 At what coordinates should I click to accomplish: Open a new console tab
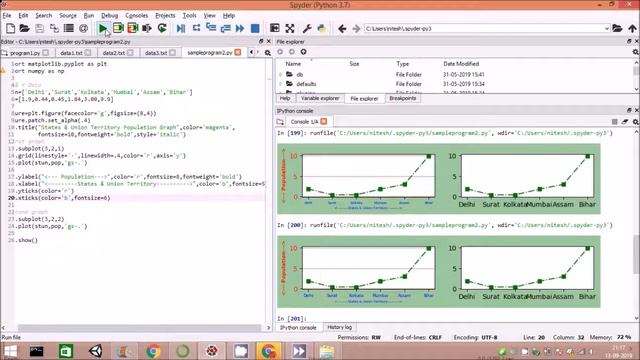pos(280,122)
